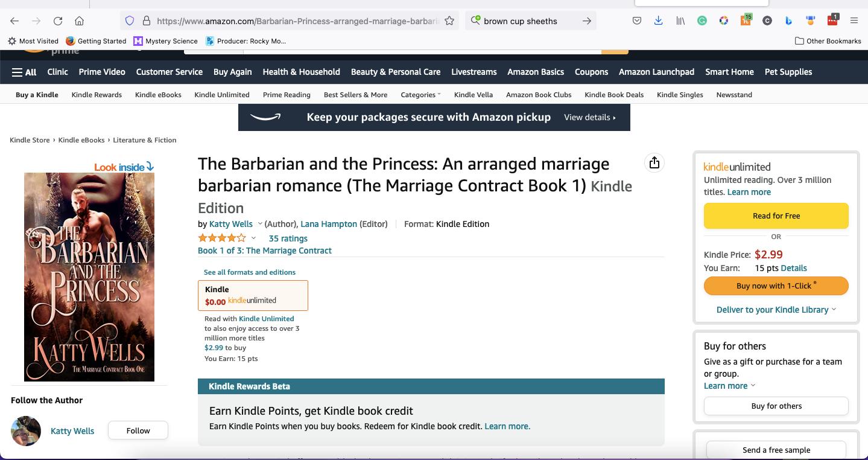868x460 pixels.
Task: Open the red password manager extension
Action: (832, 20)
